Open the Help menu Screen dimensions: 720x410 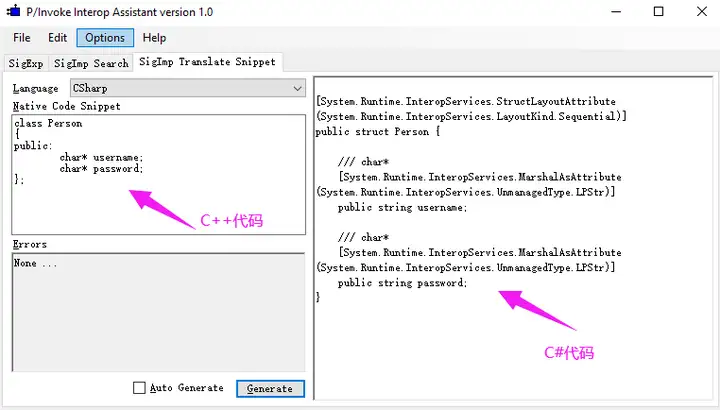pyautogui.click(x=154, y=38)
